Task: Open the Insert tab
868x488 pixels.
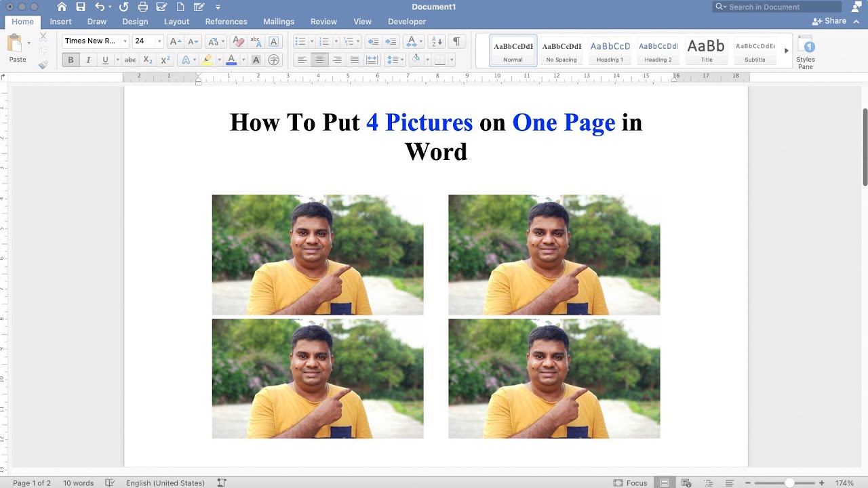Action: point(60,22)
